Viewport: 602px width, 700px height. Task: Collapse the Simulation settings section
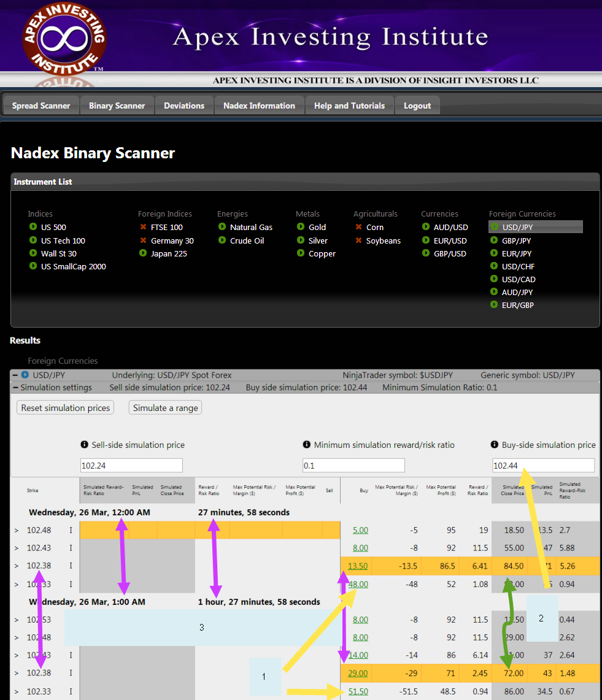[x=15, y=388]
